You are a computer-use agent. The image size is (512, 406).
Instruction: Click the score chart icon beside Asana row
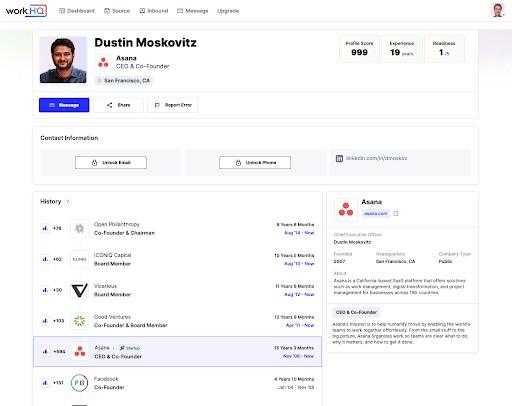pos(45,352)
